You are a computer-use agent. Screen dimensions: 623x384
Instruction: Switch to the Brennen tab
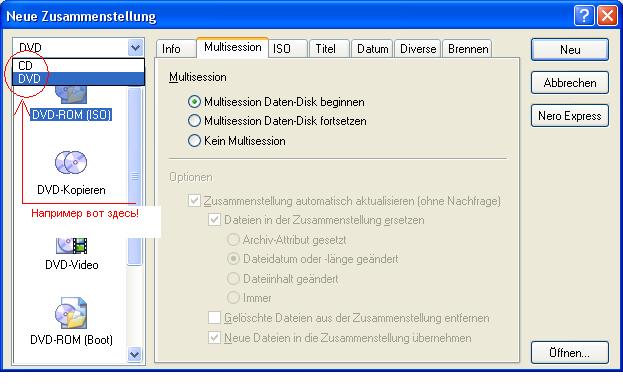(x=468, y=49)
